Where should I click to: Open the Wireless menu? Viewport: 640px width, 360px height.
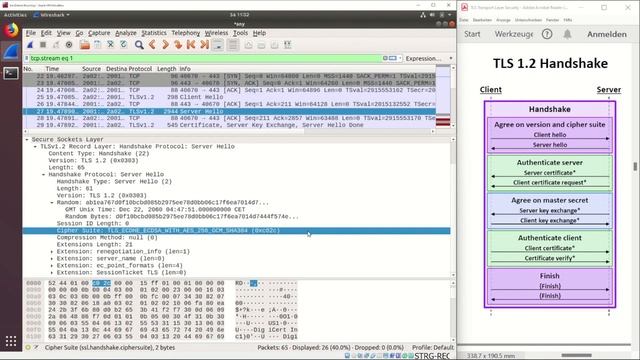216,33
